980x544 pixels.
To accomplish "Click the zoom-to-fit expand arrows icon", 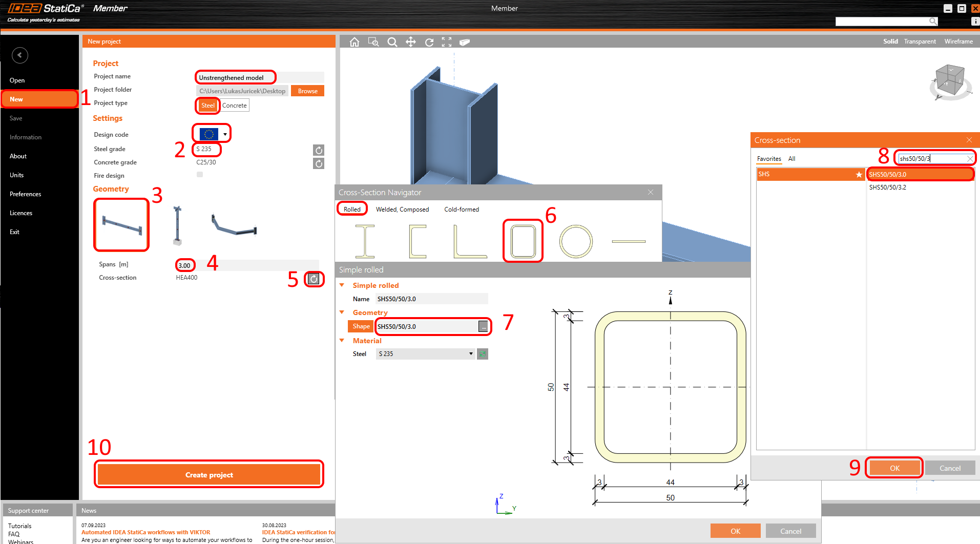I will tap(447, 42).
